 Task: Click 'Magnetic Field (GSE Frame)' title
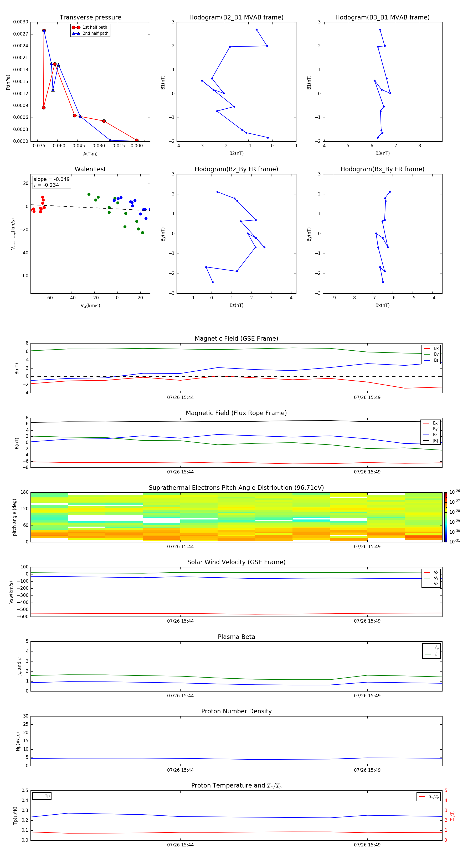(236, 339)
